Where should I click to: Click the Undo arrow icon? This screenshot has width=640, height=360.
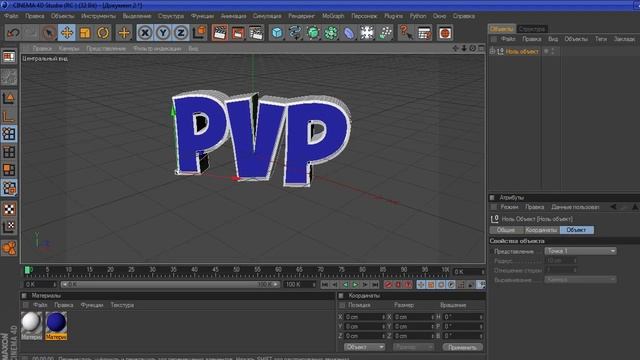pos(13,33)
